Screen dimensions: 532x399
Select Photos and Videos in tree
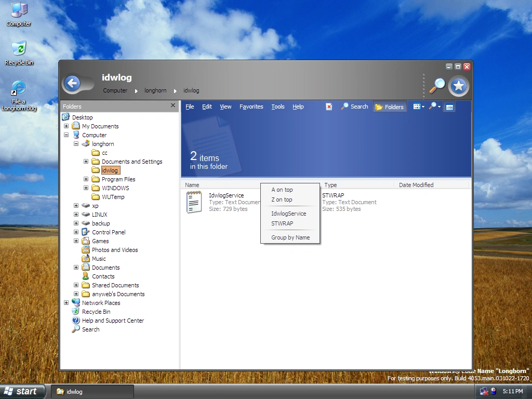coord(115,250)
